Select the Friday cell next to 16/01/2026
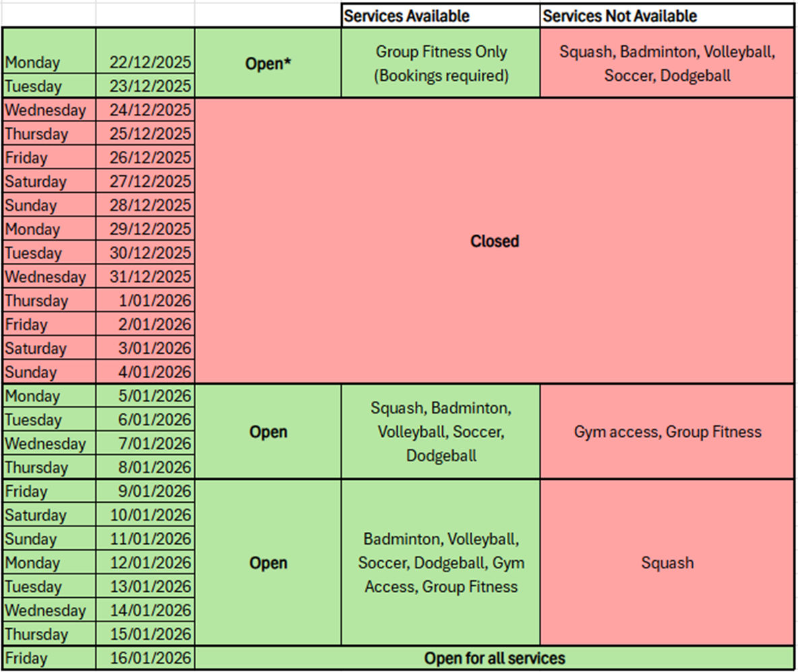Image resolution: width=798 pixels, height=672 pixels. click(49, 658)
